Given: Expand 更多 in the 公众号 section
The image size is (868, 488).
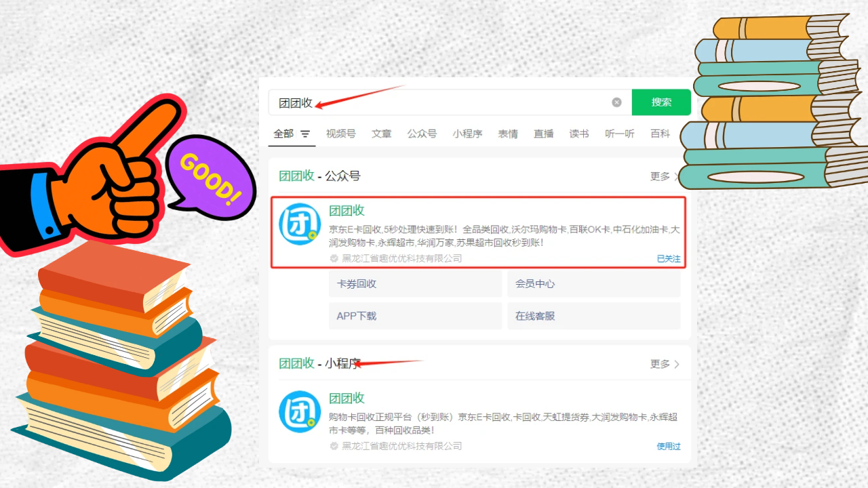Looking at the screenshot, I should pyautogui.click(x=665, y=176).
